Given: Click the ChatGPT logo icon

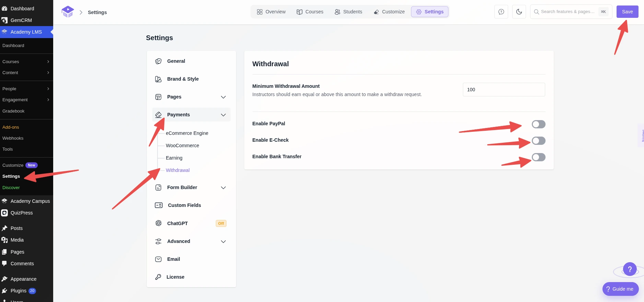Looking at the screenshot, I should coord(159,223).
